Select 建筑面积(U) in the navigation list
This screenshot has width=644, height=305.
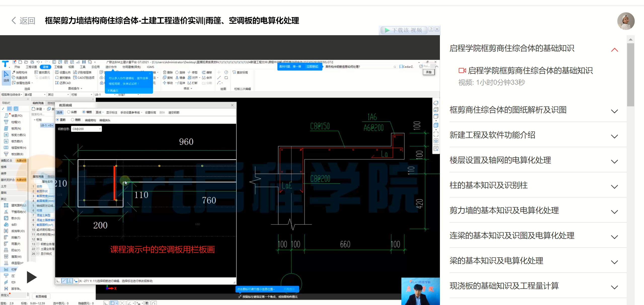(x=15, y=205)
